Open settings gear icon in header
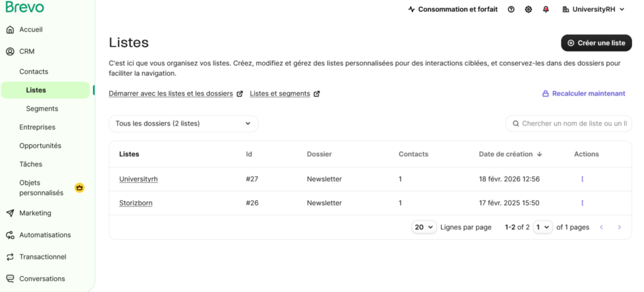This screenshot has width=644, height=292. click(528, 9)
